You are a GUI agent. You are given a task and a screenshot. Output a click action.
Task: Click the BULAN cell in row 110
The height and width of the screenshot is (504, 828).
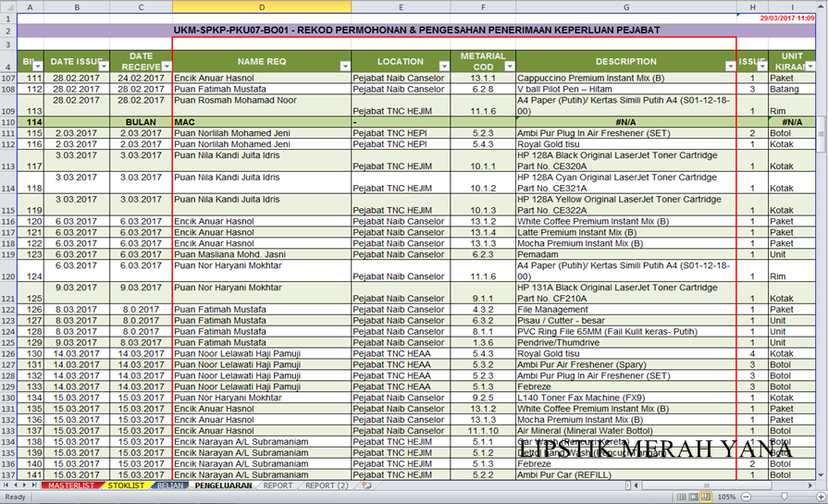point(141,122)
